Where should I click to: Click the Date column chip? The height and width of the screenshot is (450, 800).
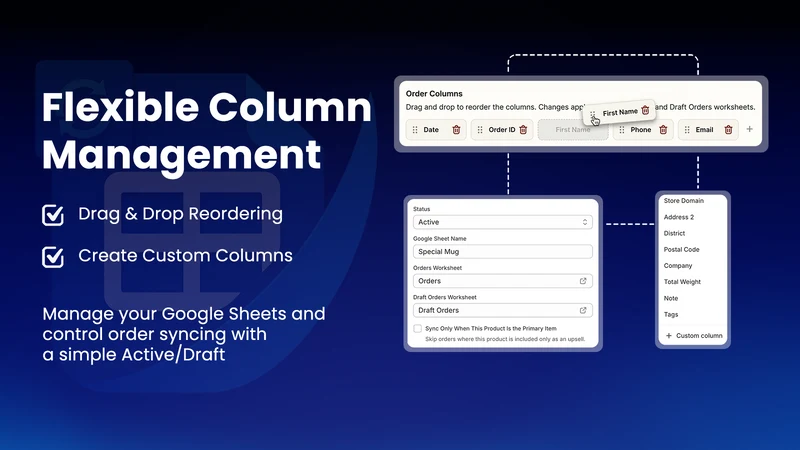[437, 130]
